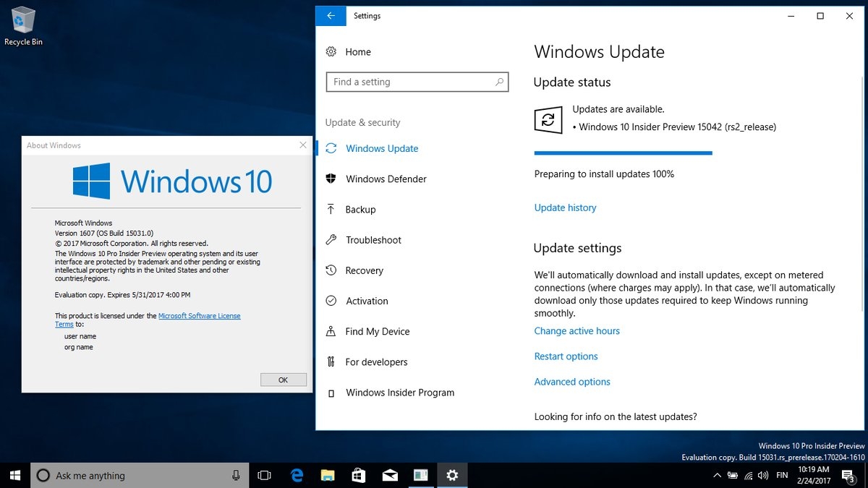Click the Windows 10 logo in About dialog
Viewport: 868px width, 488px height.
(172, 181)
